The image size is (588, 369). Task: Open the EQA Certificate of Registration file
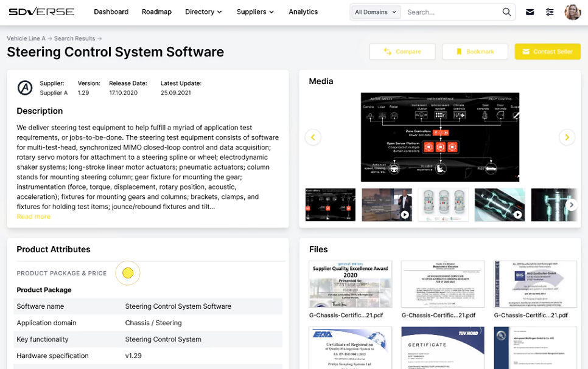[x=350, y=348]
